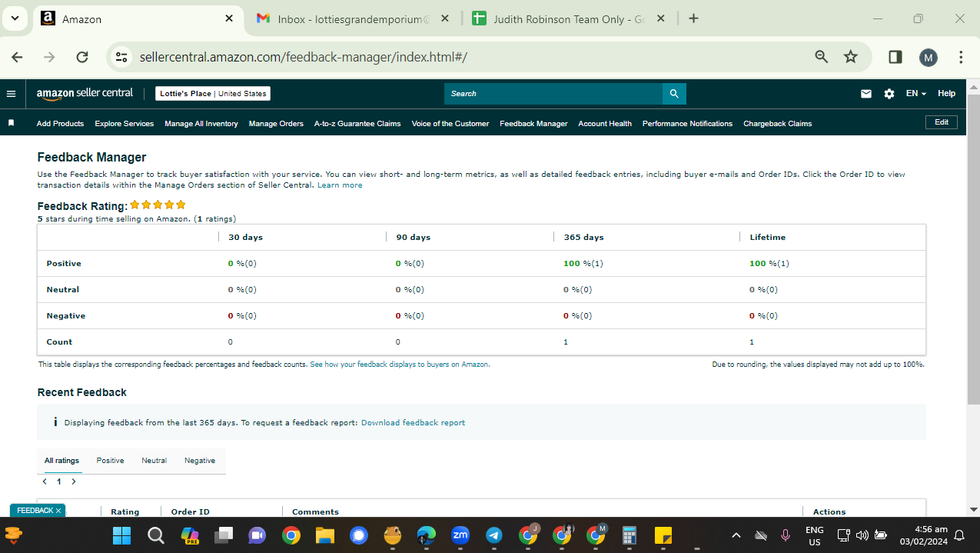The height and width of the screenshot is (553, 980).
Task: Open a new browser tab
Action: pos(693,18)
